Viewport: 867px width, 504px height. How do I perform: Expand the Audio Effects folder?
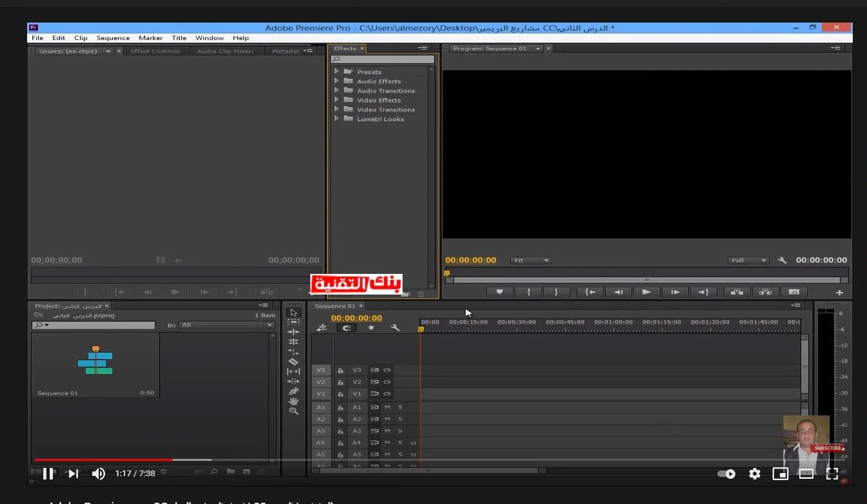coord(336,81)
